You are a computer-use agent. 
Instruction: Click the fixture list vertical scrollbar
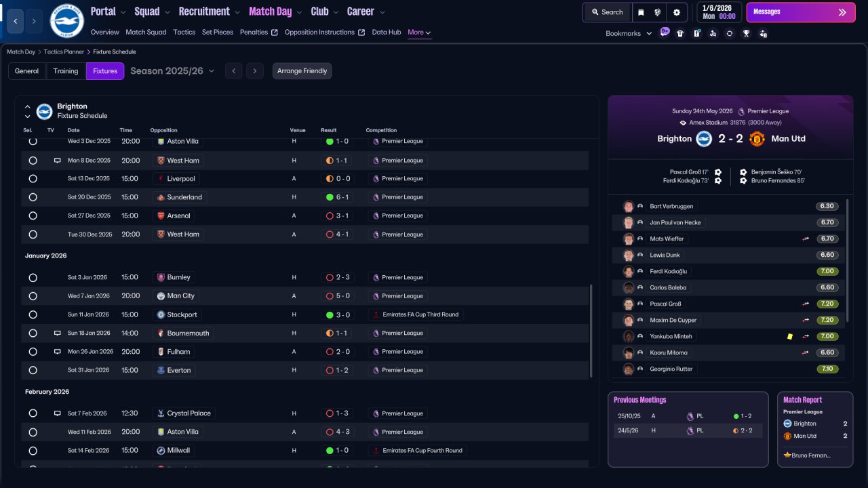592,331
